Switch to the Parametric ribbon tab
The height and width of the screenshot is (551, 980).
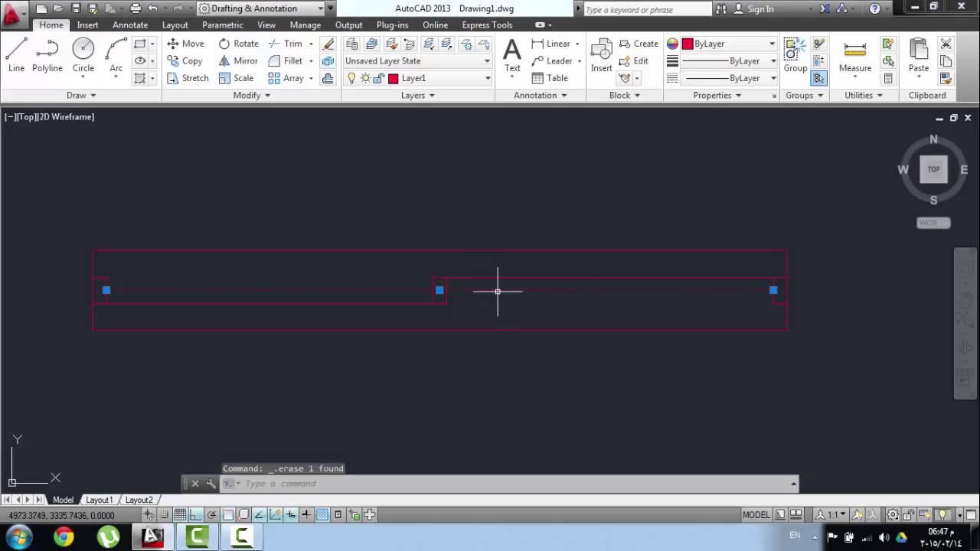[x=222, y=25]
